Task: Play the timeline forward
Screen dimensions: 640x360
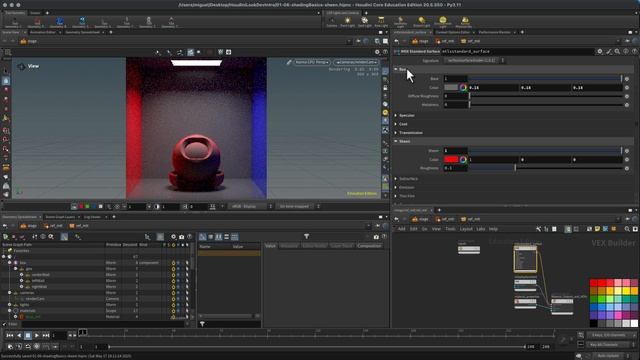Action: point(37,335)
